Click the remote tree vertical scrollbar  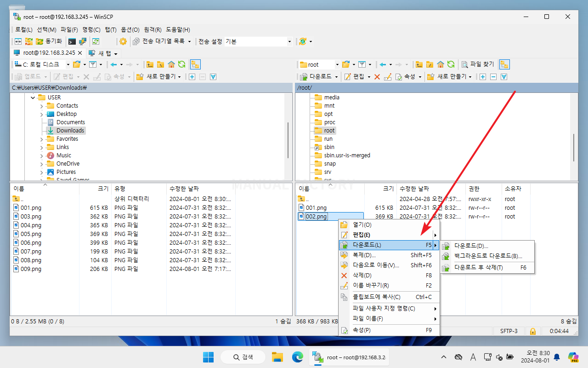pos(574,147)
